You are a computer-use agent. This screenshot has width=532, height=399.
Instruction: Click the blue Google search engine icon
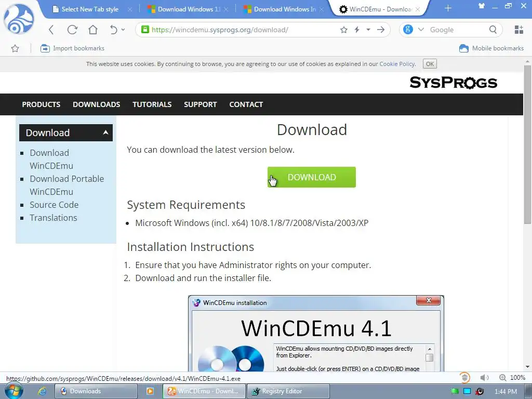pos(408,30)
